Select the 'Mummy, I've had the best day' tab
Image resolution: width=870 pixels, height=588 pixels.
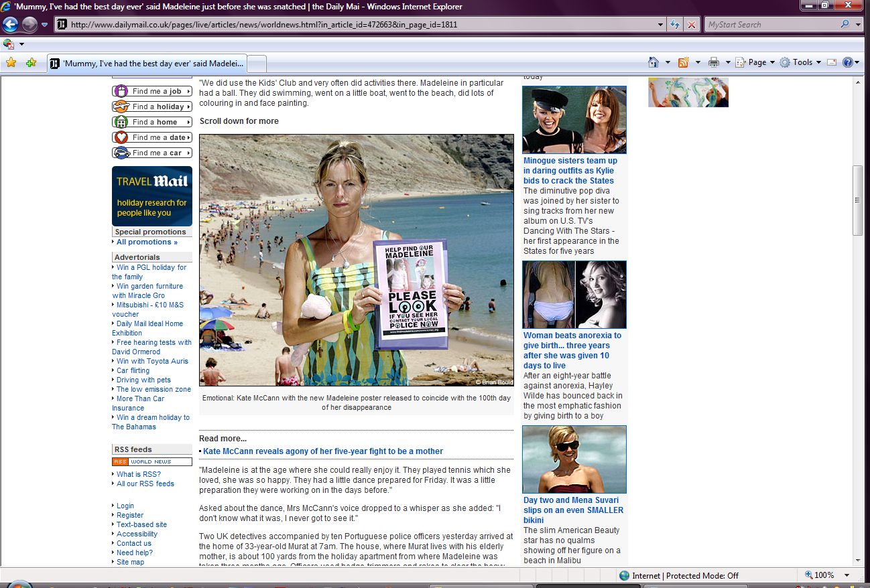(147, 64)
